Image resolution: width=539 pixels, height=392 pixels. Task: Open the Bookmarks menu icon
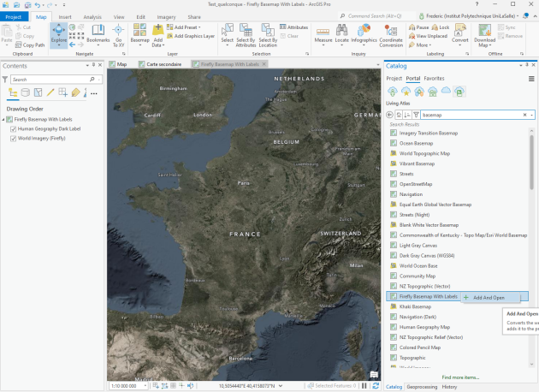(x=98, y=30)
